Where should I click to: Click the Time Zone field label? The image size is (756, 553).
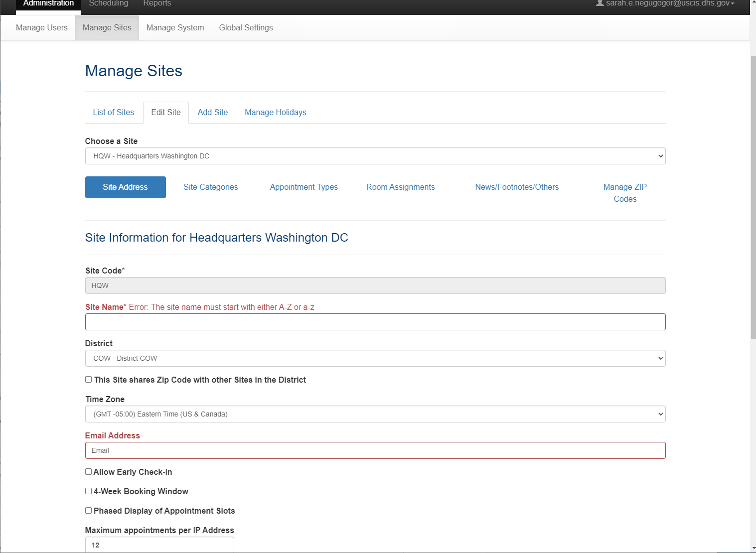105,400
